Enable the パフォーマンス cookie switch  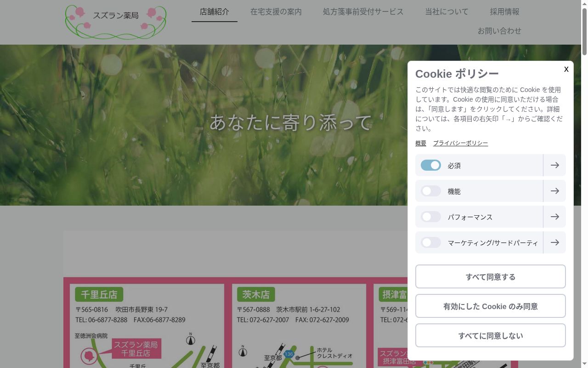(431, 217)
